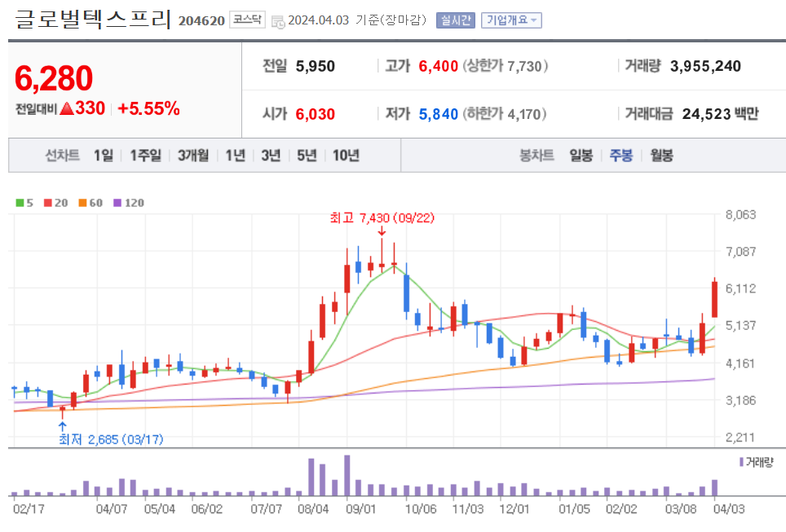Click the 2,211 price axis label
The image size is (786, 532).
(x=740, y=437)
